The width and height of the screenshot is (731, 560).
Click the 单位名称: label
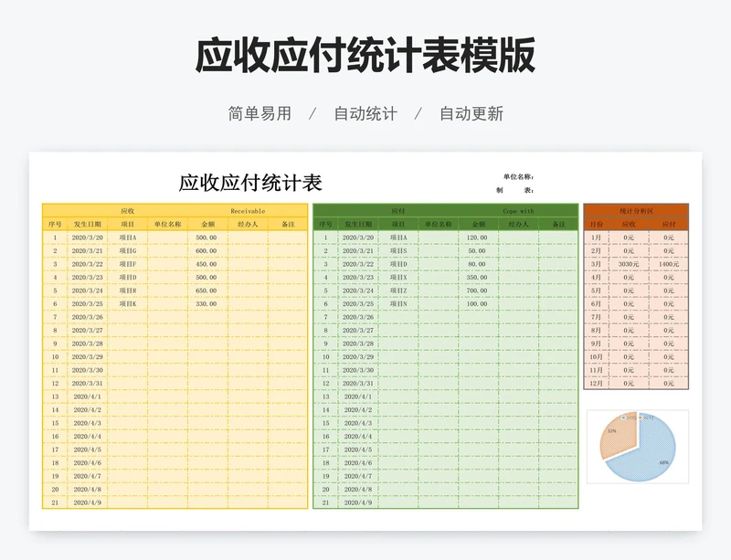[518, 176]
